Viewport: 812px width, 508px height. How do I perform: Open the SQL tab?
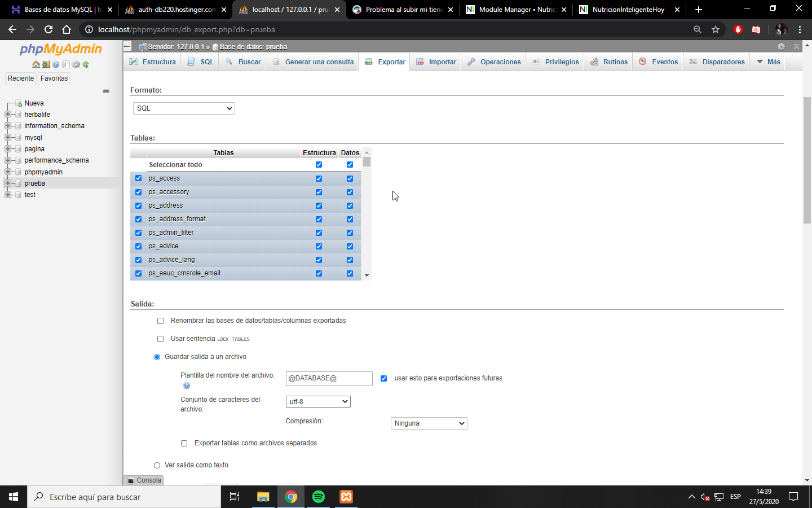pyautogui.click(x=201, y=62)
